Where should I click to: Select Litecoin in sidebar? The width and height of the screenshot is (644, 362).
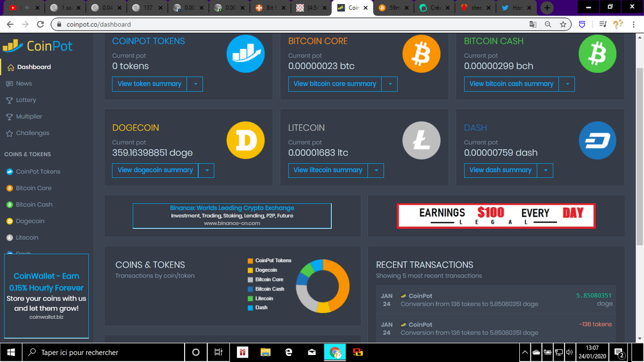pos(27,237)
